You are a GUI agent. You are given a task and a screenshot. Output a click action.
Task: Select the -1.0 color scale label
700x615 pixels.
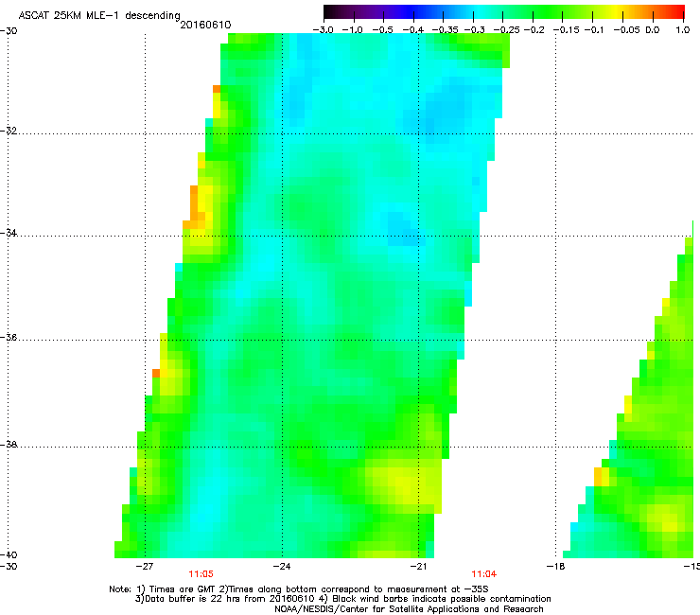352,30
